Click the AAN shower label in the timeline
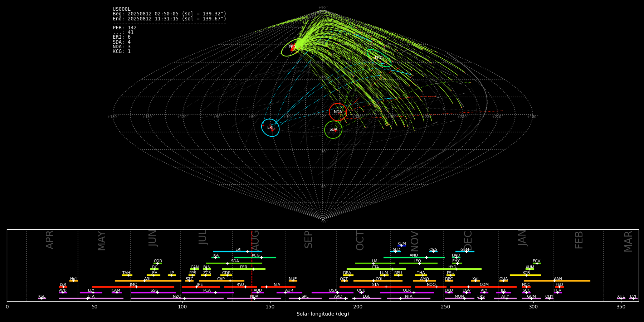644x322 pixels. point(558,279)
